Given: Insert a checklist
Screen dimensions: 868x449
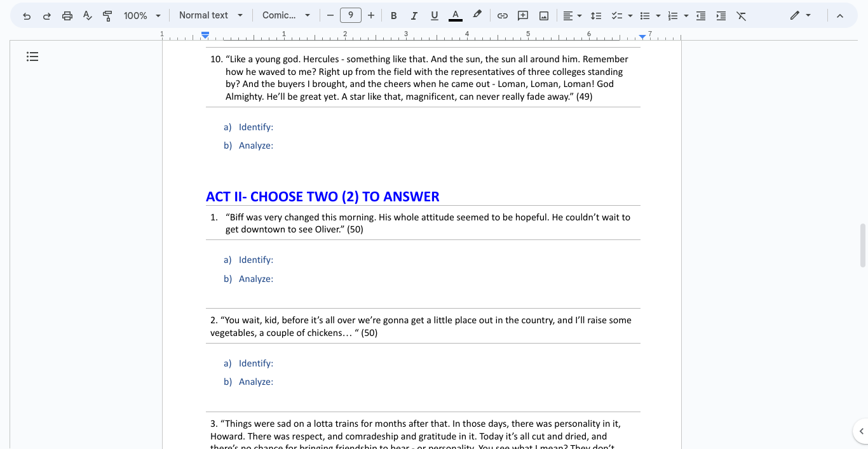Looking at the screenshot, I should pyautogui.click(x=616, y=16).
